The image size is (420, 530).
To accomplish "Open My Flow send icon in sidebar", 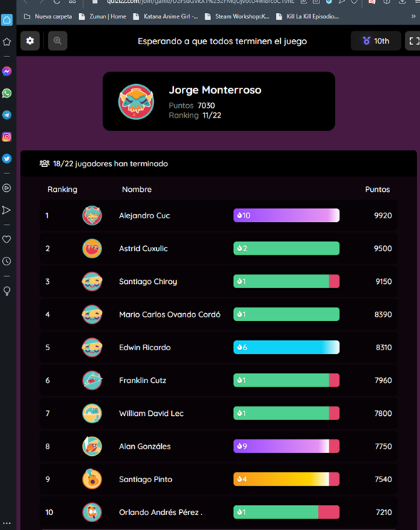I will click(6, 210).
